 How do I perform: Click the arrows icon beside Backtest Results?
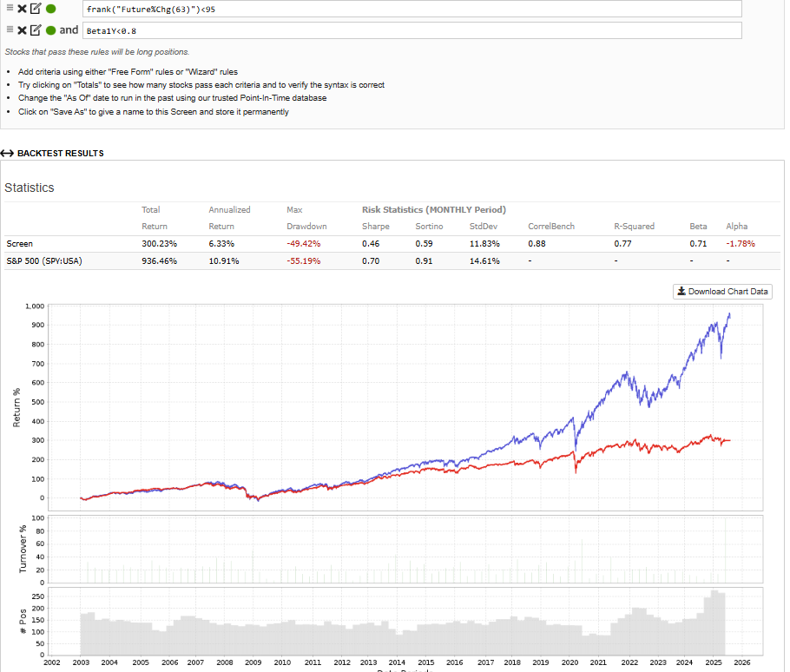point(8,154)
